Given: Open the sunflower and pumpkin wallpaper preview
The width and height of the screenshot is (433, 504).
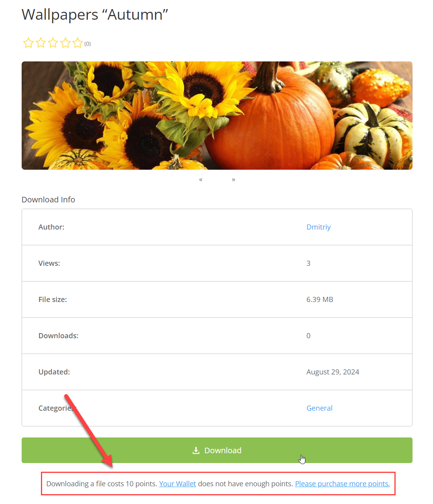Looking at the screenshot, I should (217, 116).
